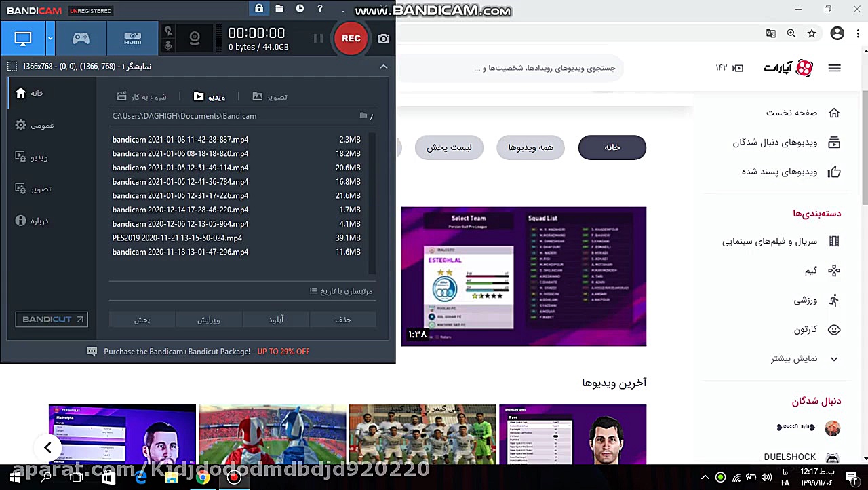The height and width of the screenshot is (490, 868).
Task: Open the Aparat hamburger menu
Action: tap(835, 68)
